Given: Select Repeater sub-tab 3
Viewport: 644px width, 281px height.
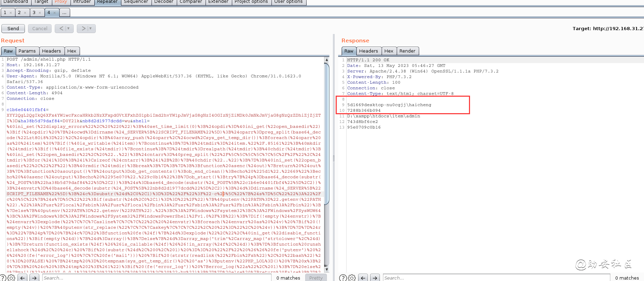Looking at the screenshot, I should [x=34, y=13].
